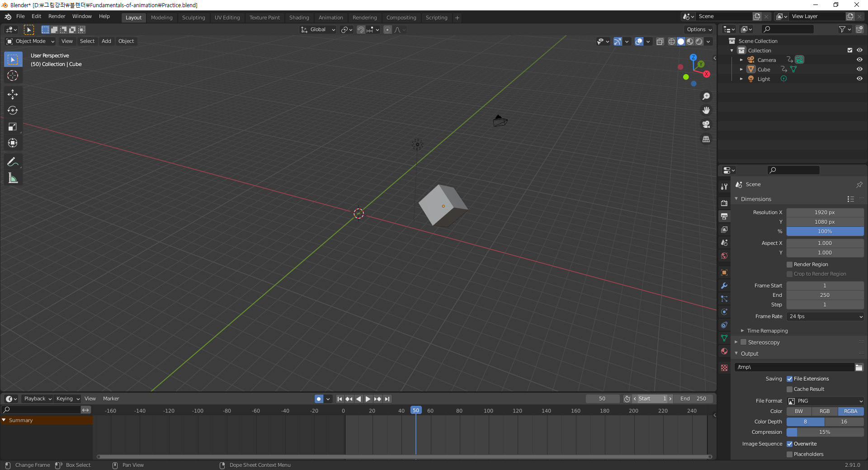This screenshot has height=470, width=868.
Task: Select the Annotate pencil tool
Action: [x=13, y=162]
